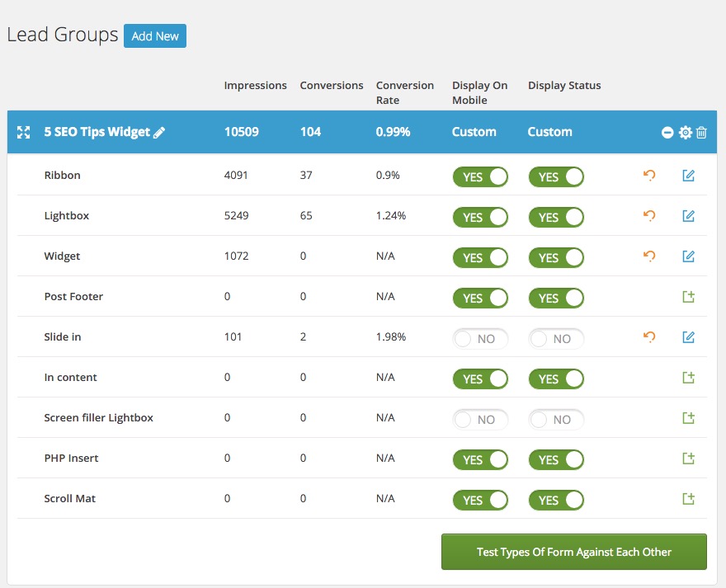Disable Lightbox Display Status toggle
Screen dimensions: 726x588
556,217
